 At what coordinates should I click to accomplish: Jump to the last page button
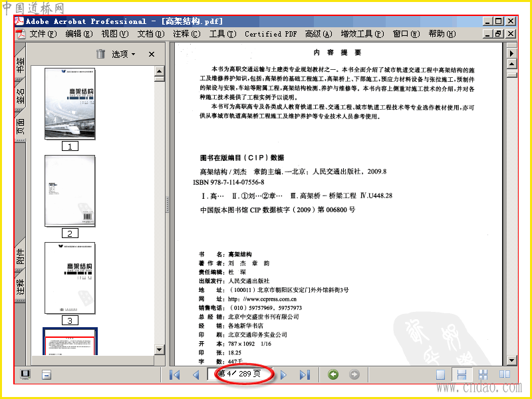[305, 375]
